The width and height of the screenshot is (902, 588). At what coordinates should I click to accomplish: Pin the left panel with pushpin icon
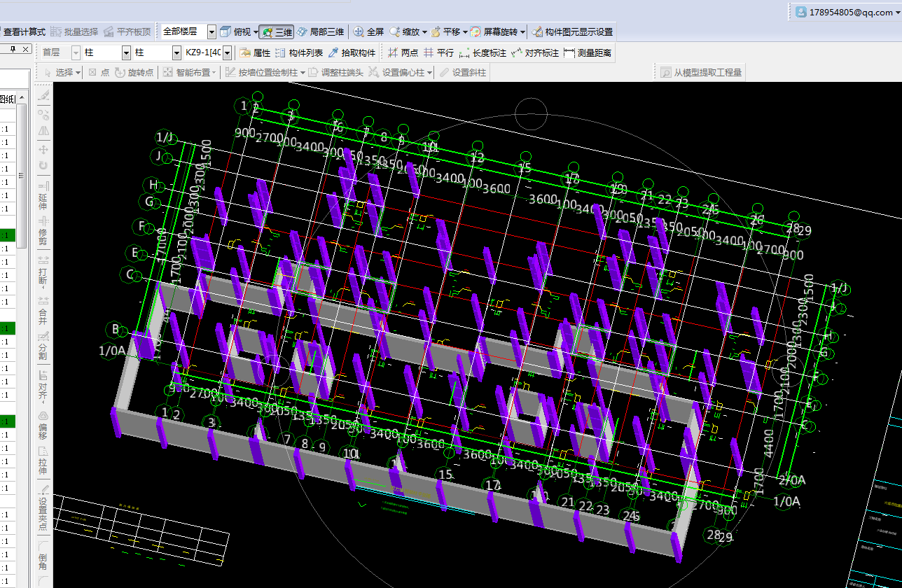(13, 49)
